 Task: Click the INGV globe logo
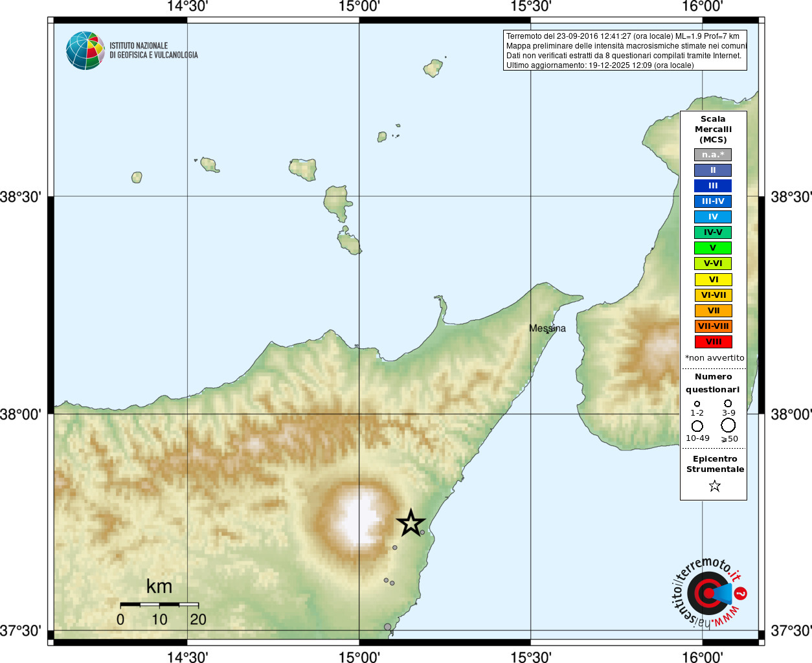(85, 51)
